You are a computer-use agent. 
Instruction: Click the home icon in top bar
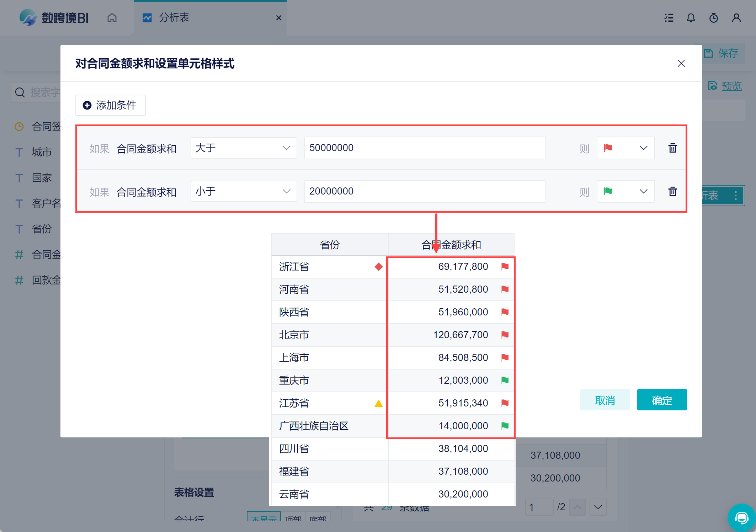point(112,18)
